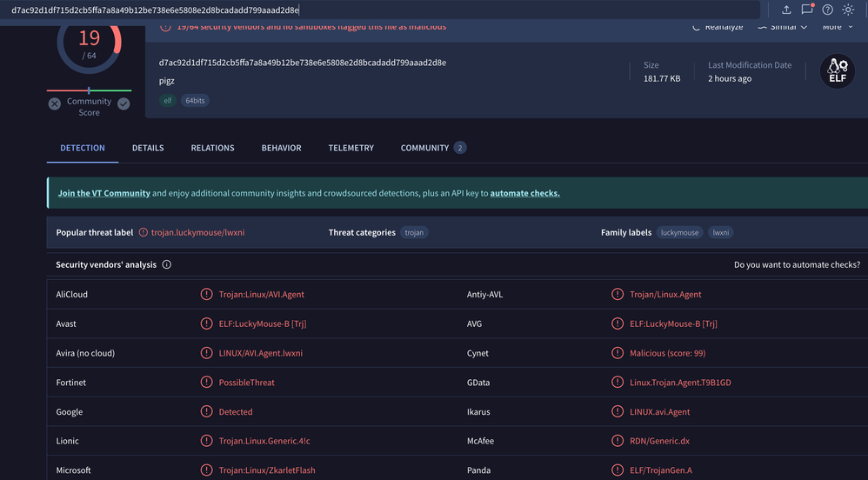Click the community score slider bar
The width and height of the screenshot is (868, 480).
point(89,90)
